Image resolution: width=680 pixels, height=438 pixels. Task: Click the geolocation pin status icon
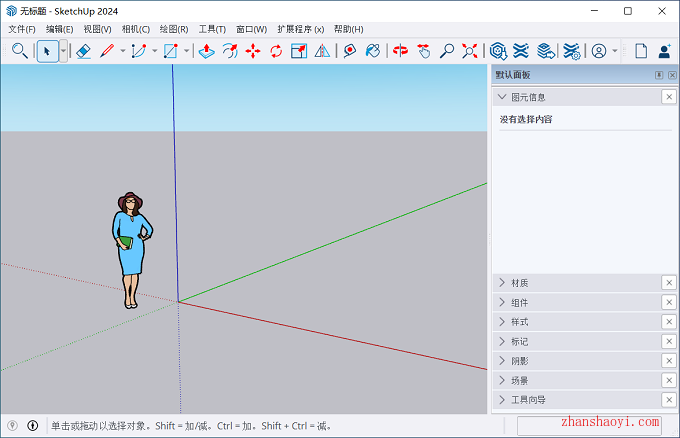pos(13,426)
